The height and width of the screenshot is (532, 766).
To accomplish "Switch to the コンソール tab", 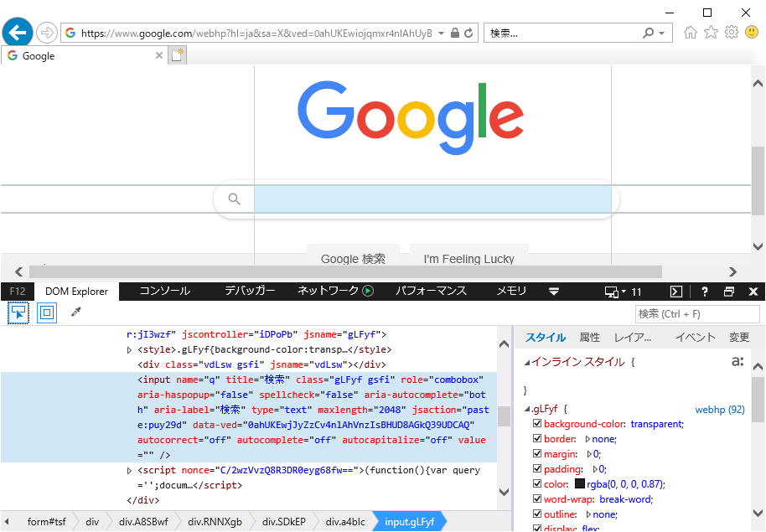I will 164,292.
